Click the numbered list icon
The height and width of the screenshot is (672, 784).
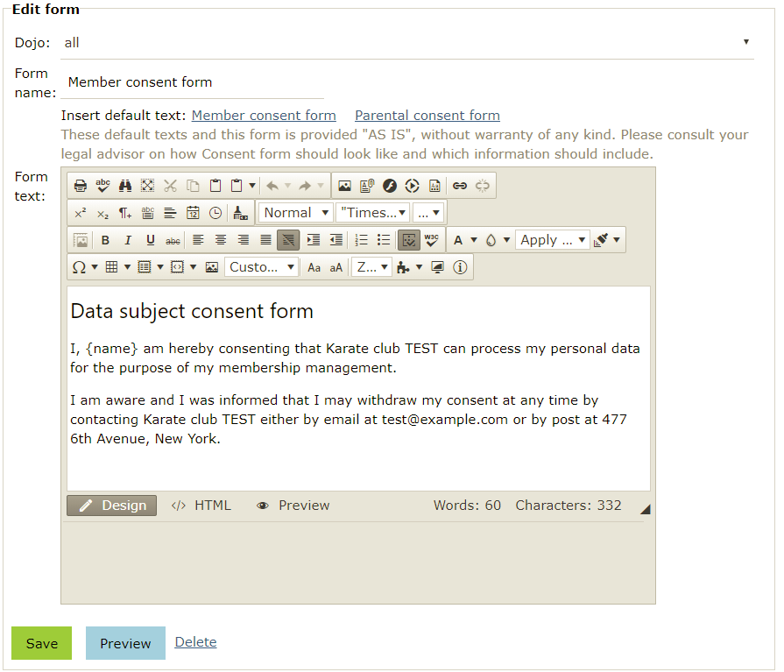(361, 240)
